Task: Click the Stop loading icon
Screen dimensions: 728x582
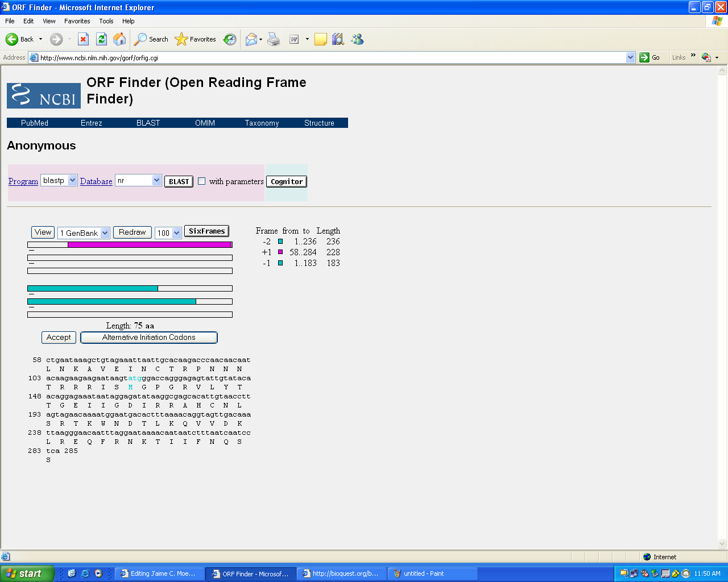Action: coord(83,39)
